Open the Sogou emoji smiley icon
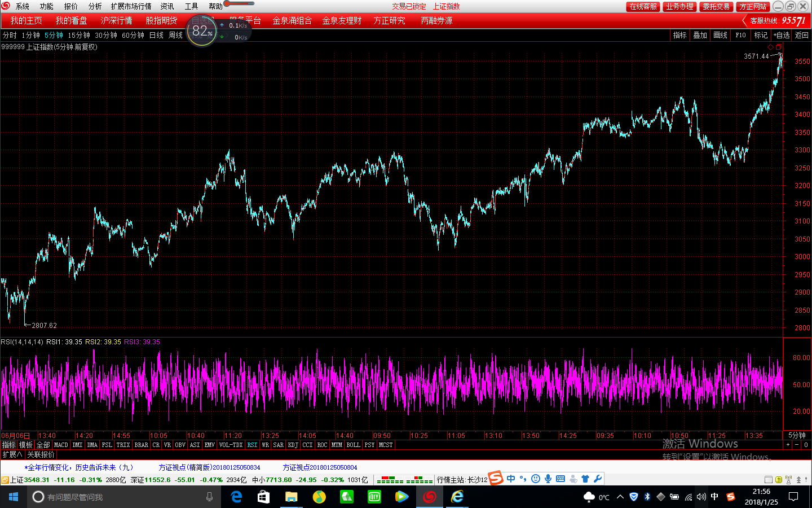This screenshot has width=812, height=508. [x=536, y=479]
